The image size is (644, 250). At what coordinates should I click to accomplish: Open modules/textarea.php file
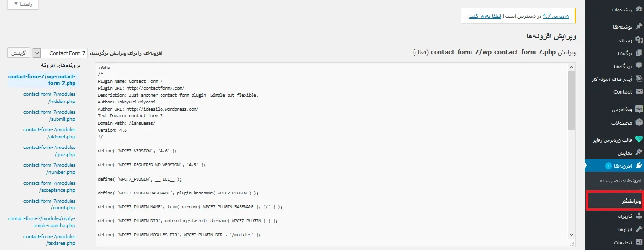pyautogui.click(x=49, y=239)
